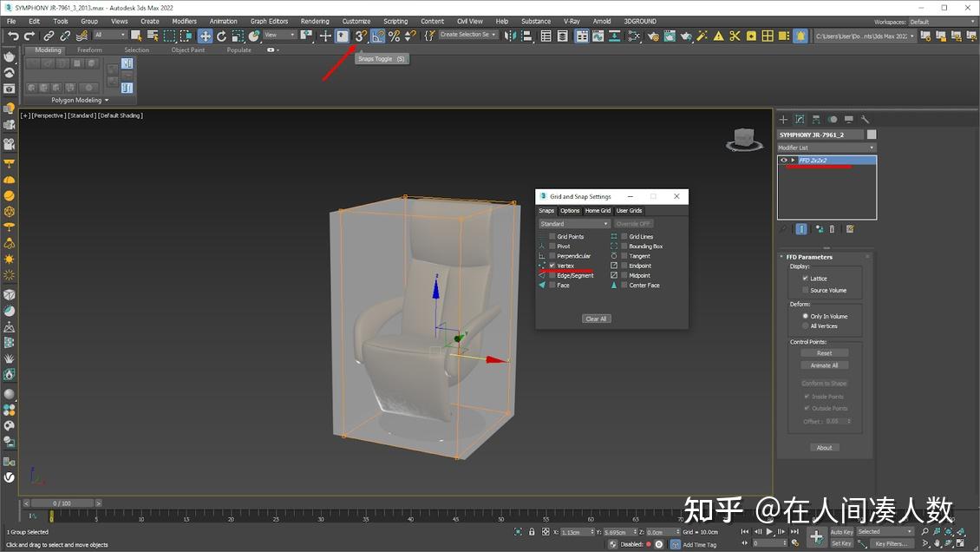
Task: Open the Angle Snap Toggle
Action: [376, 36]
